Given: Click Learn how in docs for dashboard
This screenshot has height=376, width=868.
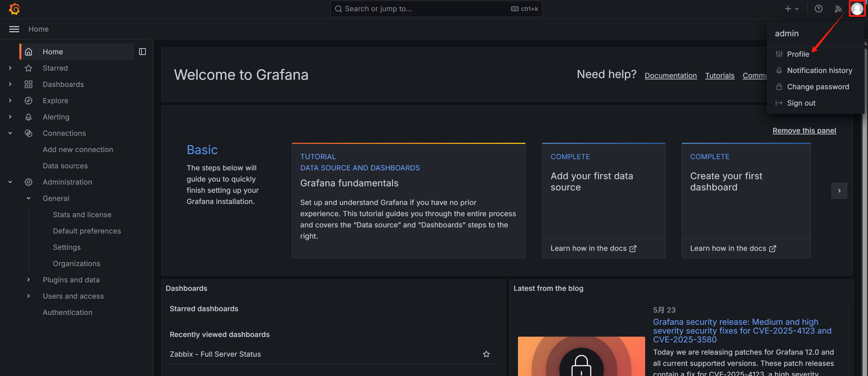Looking at the screenshot, I should 733,248.
